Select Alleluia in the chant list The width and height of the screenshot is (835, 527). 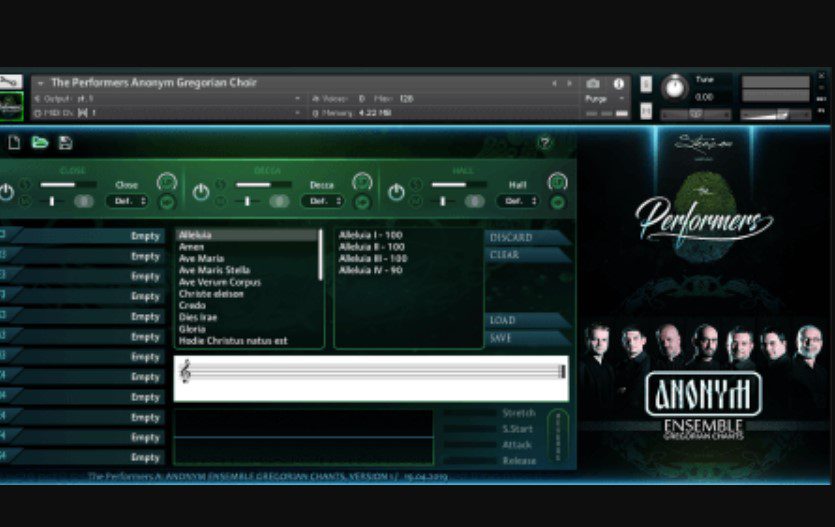click(247, 235)
